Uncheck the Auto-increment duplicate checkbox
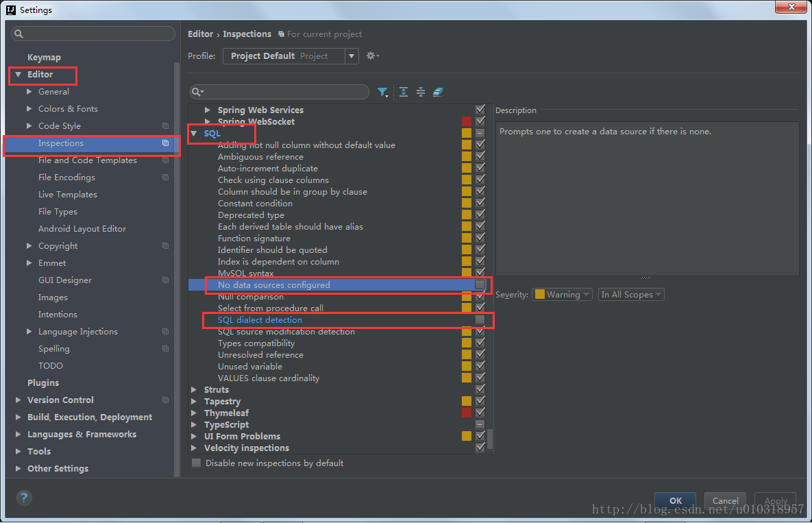This screenshot has width=812, height=523. point(480,168)
